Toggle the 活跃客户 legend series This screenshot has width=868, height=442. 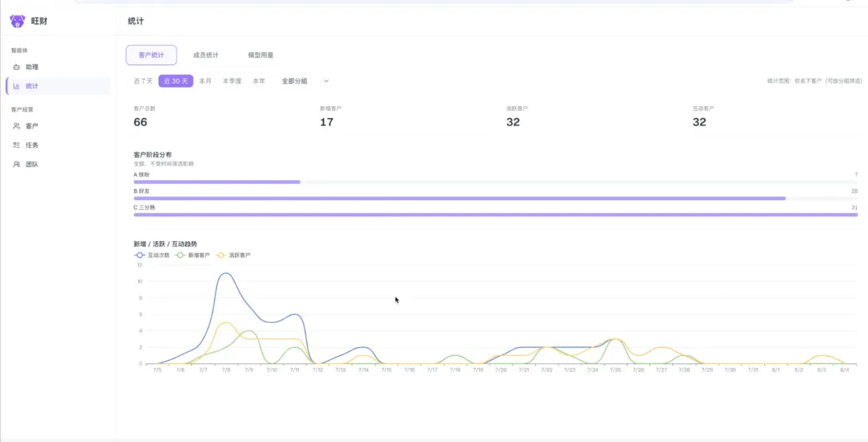click(234, 256)
